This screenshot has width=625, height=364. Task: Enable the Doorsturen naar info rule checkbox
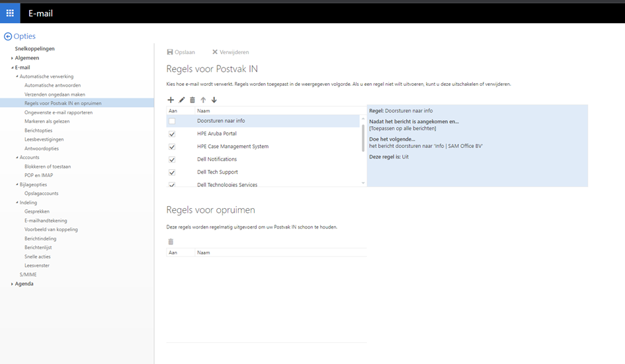point(172,121)
